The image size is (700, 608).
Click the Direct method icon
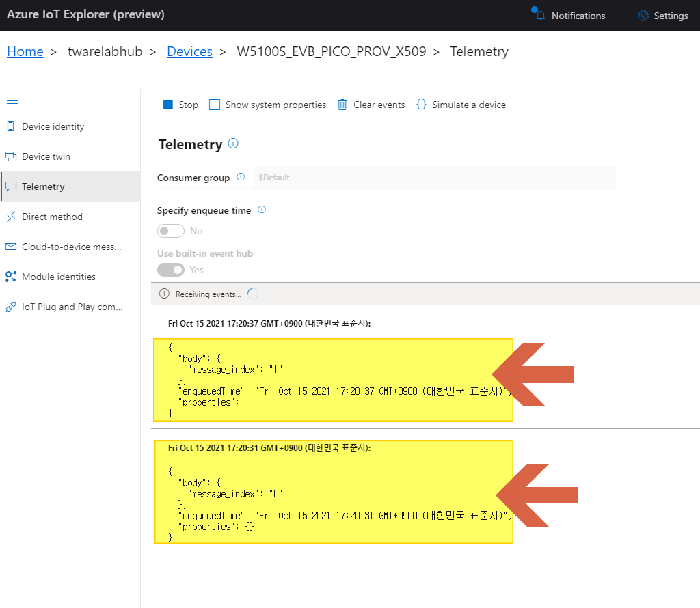coord(11,217)
